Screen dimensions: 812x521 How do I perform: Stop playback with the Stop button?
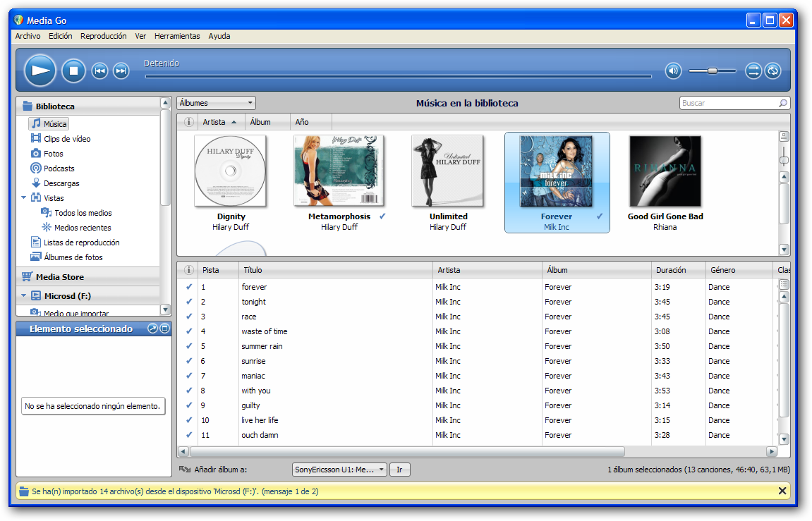click(x=73, y=71)
